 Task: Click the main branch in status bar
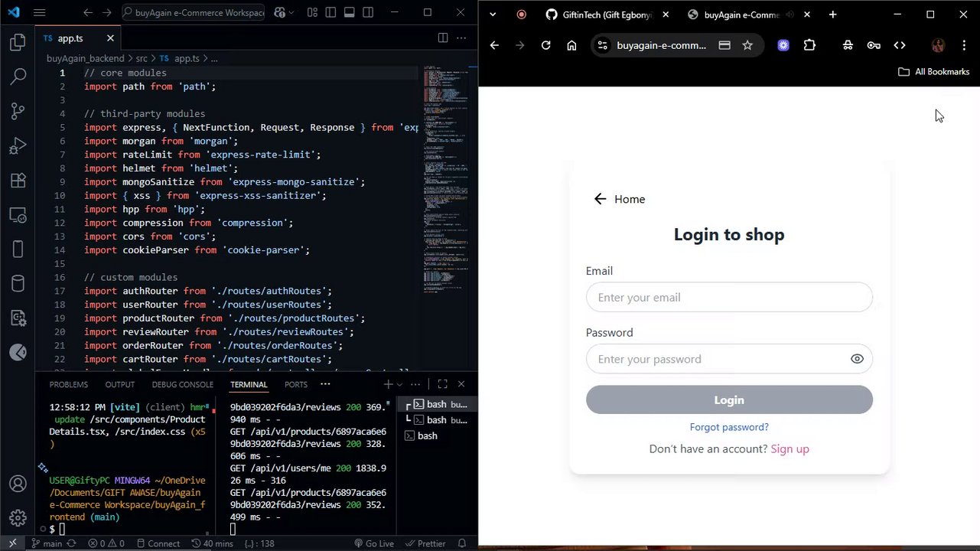click(47, 543)
